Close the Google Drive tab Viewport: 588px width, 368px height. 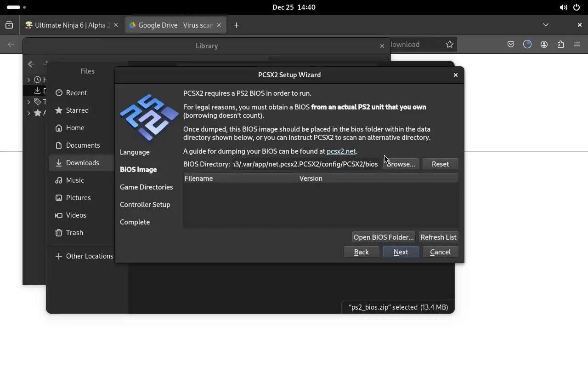pyautogui.click(x=219, y=25)
